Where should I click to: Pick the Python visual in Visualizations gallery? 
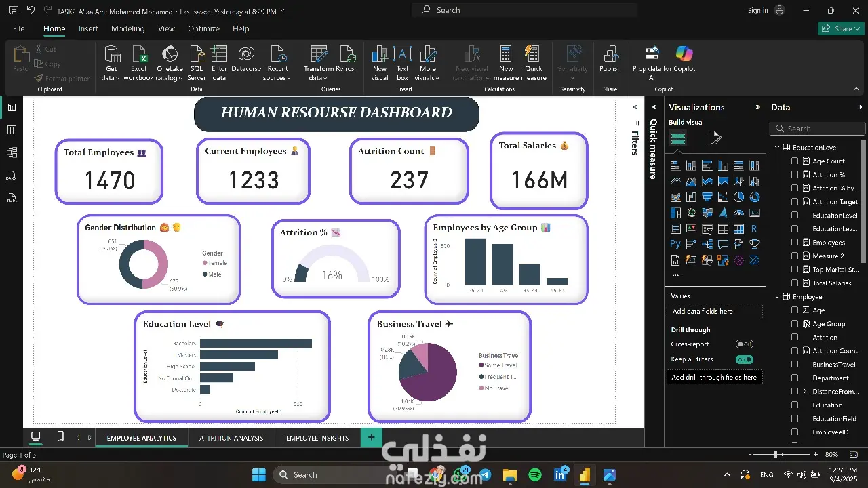click(675, 244)
